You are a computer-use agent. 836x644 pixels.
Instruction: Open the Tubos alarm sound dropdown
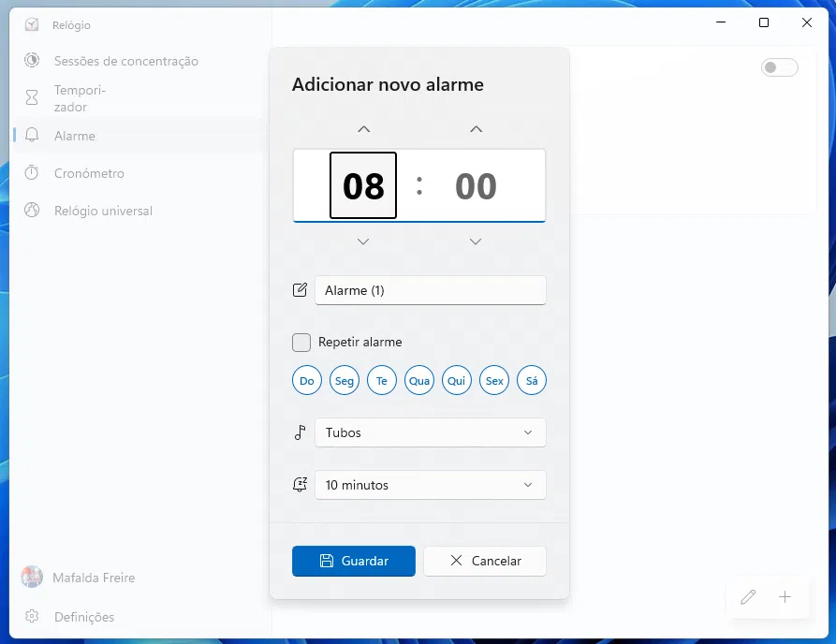click(430, 432)
